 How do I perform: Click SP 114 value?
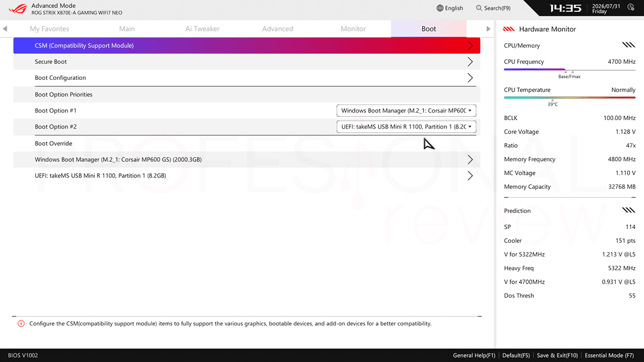pos(631,227)
